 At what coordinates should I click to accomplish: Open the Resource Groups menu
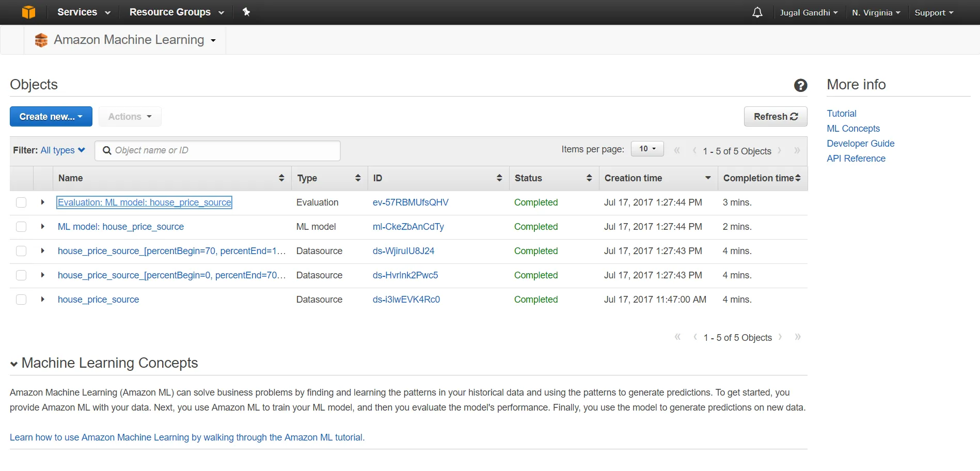pos(177,12)
